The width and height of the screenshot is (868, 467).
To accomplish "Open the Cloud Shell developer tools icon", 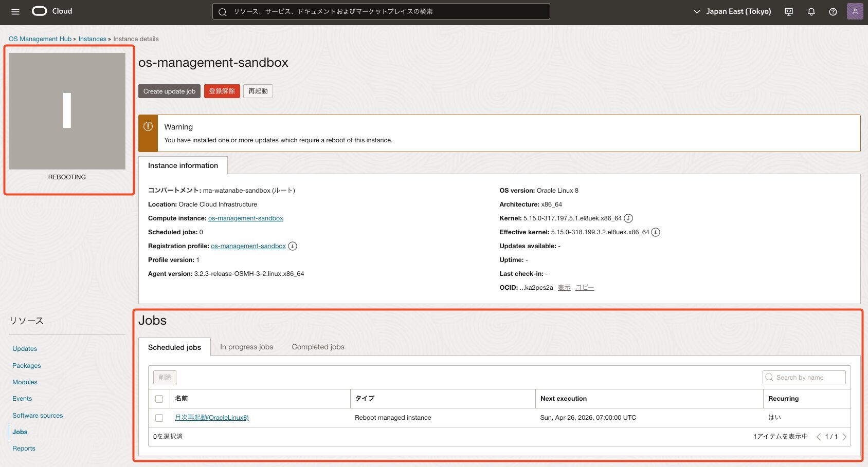I will coord(789,12).
